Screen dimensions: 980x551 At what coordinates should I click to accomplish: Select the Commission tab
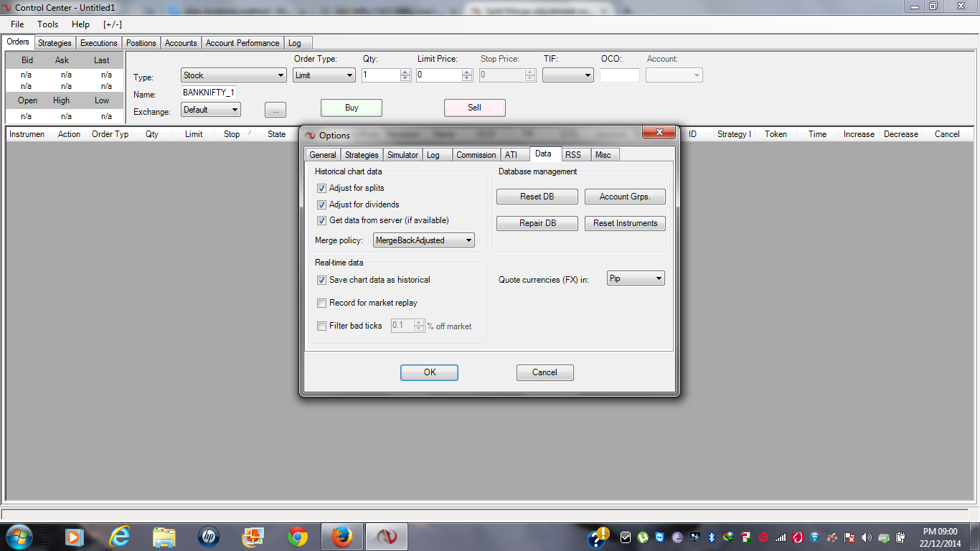476,155
